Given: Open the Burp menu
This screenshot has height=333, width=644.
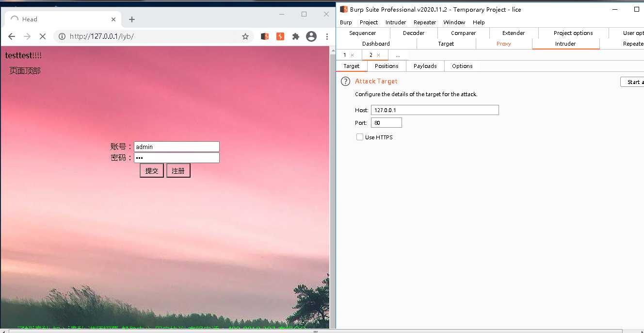Looking at the screenshot, I should (x=346, y=22).
